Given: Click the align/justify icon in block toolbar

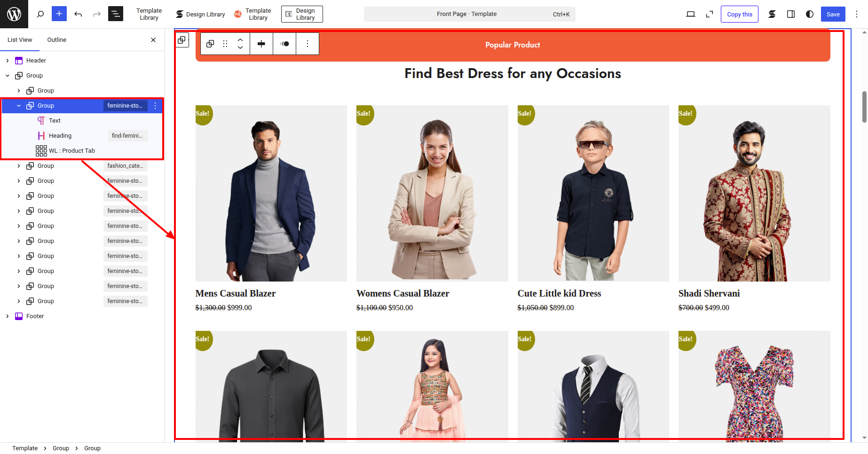Looking at the screenshot, I should click(x=261, y=44).
